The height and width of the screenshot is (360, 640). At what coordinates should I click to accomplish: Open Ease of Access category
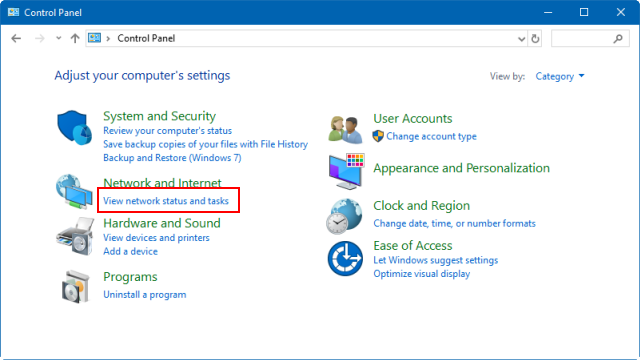coord(413,245)
